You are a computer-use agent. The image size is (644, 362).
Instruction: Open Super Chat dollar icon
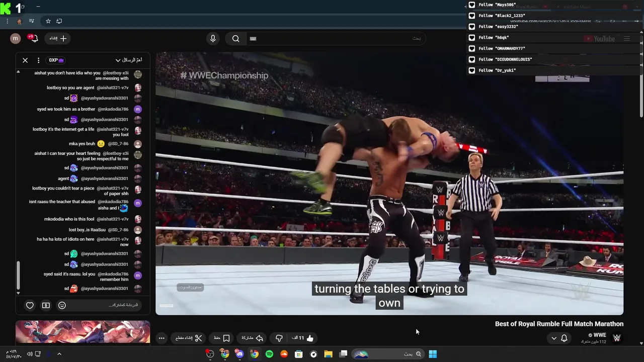(46, 305)
